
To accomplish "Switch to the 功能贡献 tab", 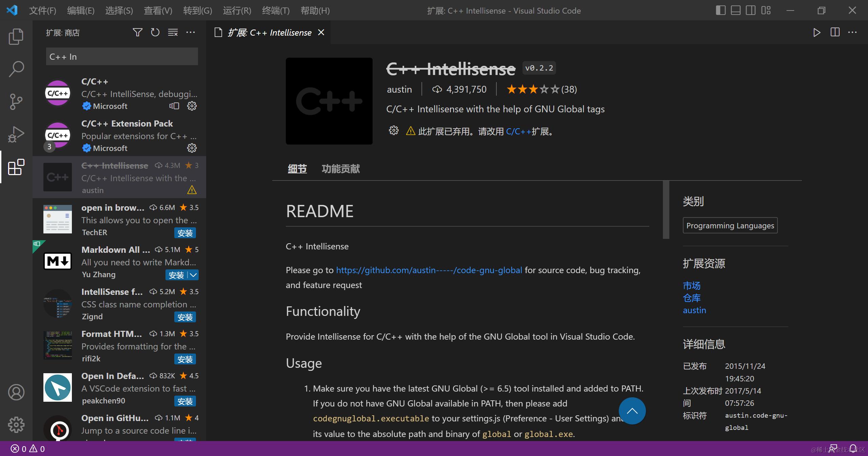I will (x=340, y=169).
